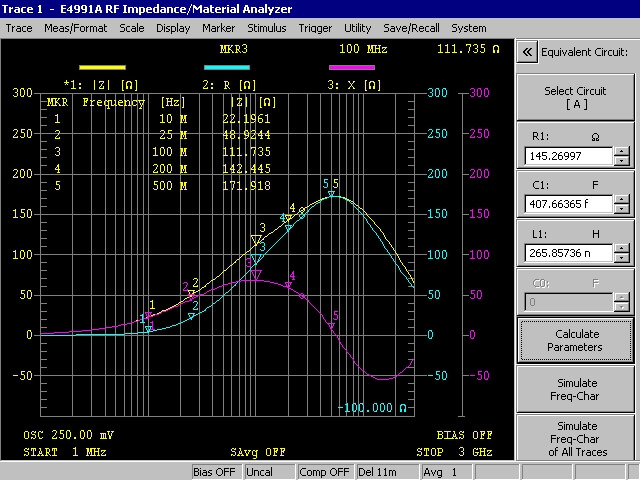Open the Save/Recall menu
640x480 pixels.
click(x=411, y=28)
